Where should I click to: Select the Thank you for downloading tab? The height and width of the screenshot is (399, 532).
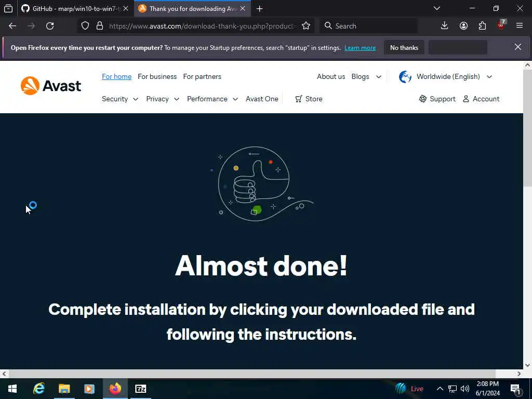192,8
